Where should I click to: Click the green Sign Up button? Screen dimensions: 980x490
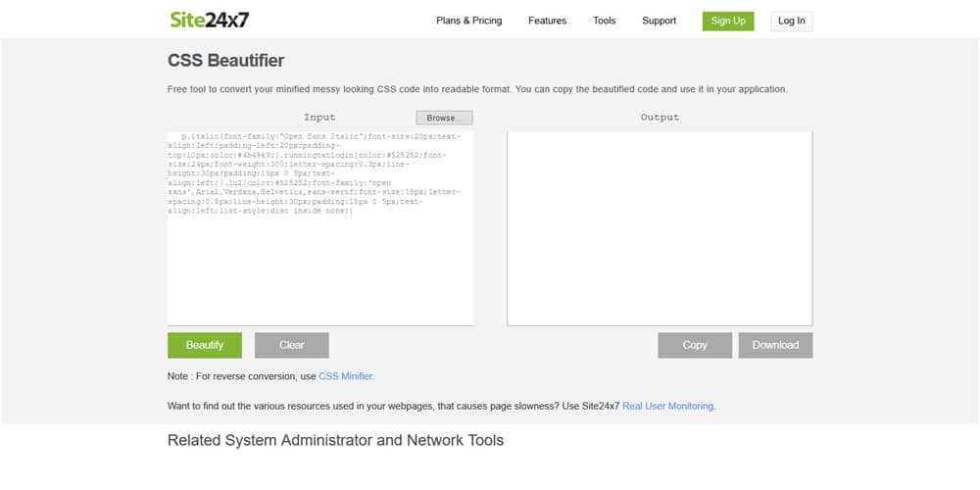tap(728, 21)
